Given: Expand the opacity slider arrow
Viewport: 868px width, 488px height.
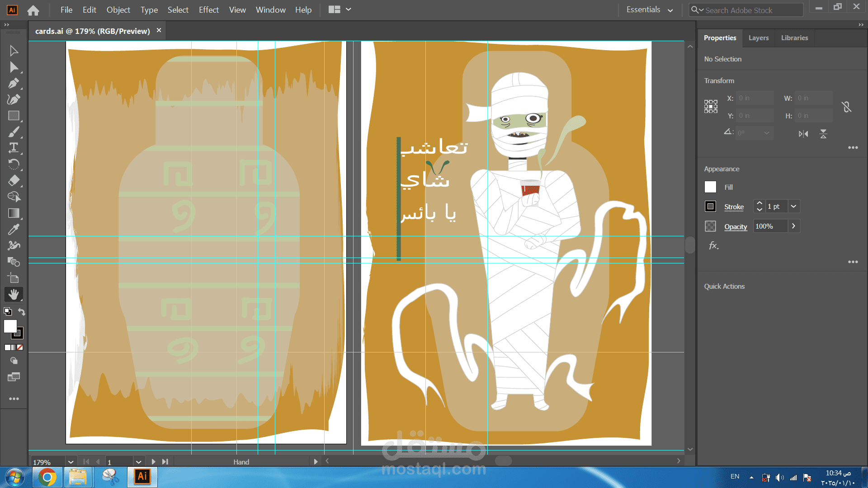Looking at the screenshot, I should point(793,226).
